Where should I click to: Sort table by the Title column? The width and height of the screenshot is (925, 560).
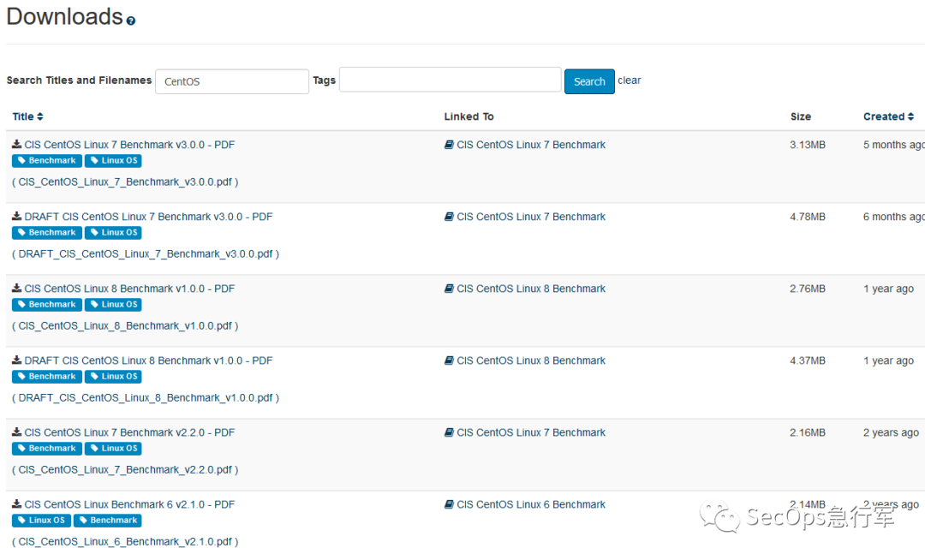pos(27,116)
